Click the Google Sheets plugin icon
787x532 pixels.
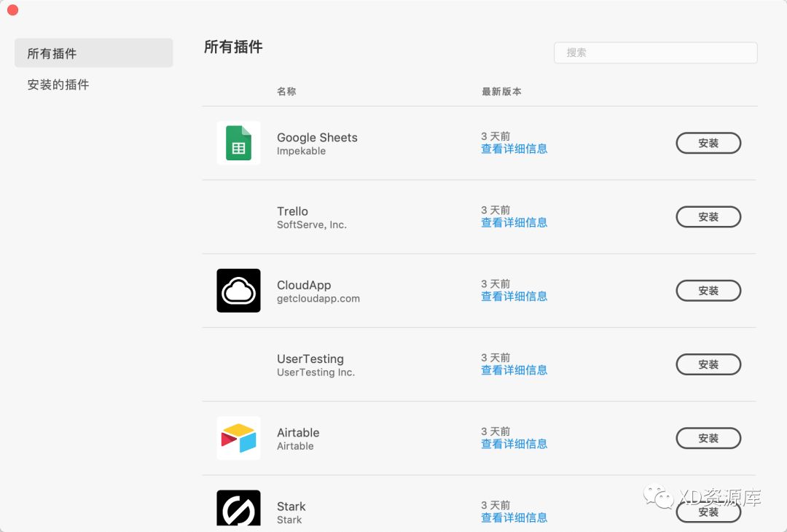tap(238, 143)
